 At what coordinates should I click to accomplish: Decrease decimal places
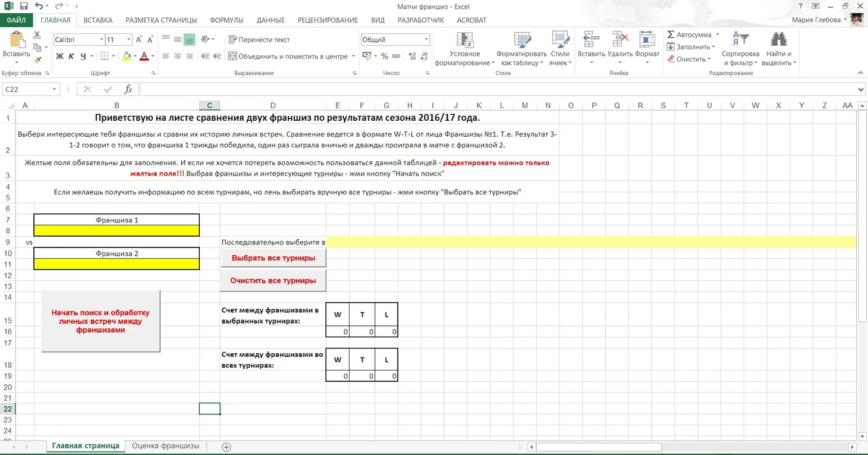click(424, 57)
